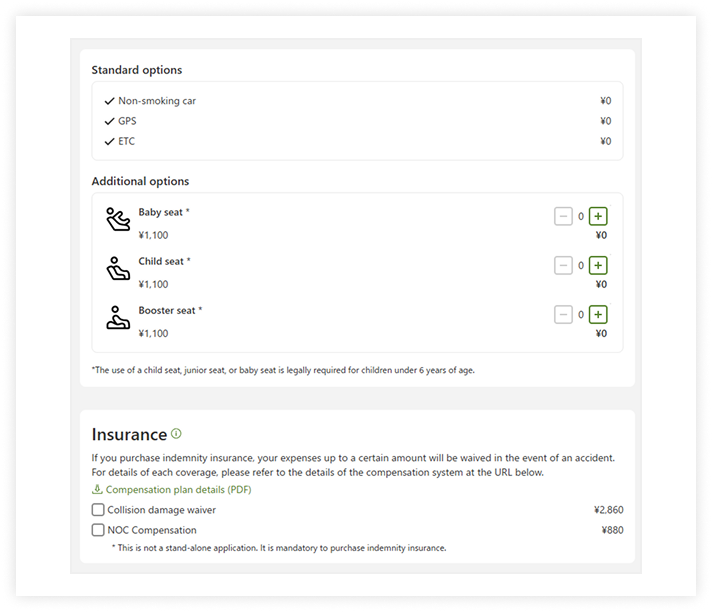Click the Baby seat quantity value
712x612 pixels.
point(581,217)
